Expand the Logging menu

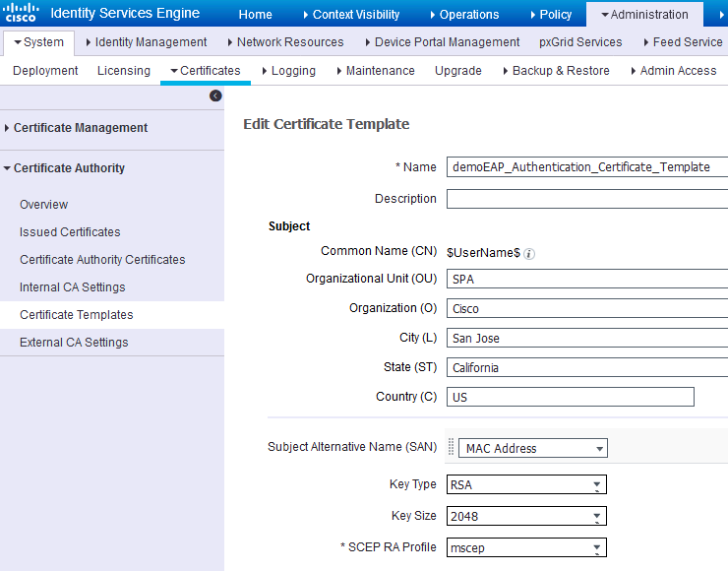tap(289, 71)
